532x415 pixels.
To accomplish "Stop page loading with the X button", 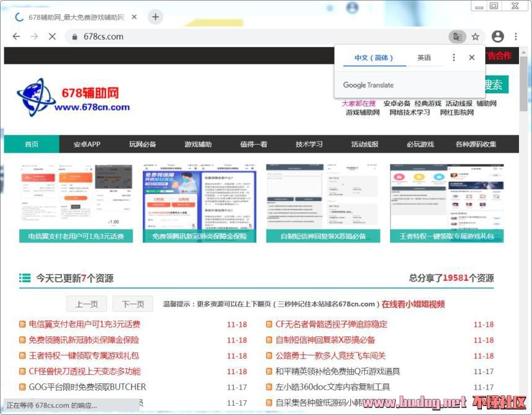I will (52, 36).
